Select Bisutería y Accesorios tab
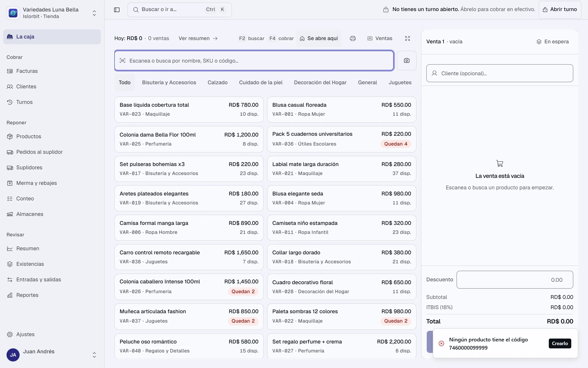This screenshot has height=368, width=588. pos(169,83)
